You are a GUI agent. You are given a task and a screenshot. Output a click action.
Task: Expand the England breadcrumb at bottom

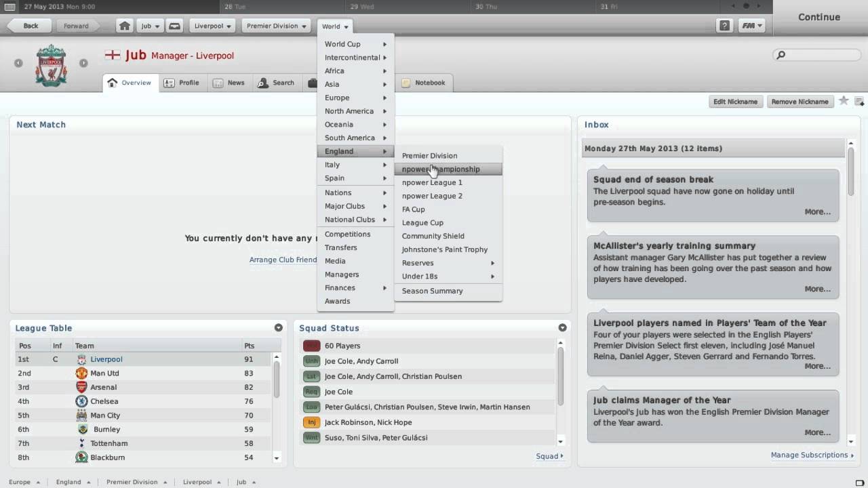(73, 482)
